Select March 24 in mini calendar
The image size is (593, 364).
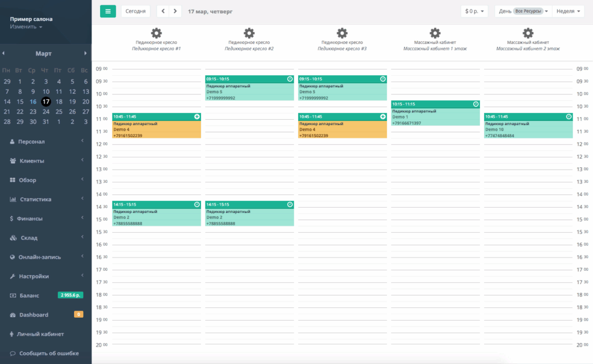point(46,112)
